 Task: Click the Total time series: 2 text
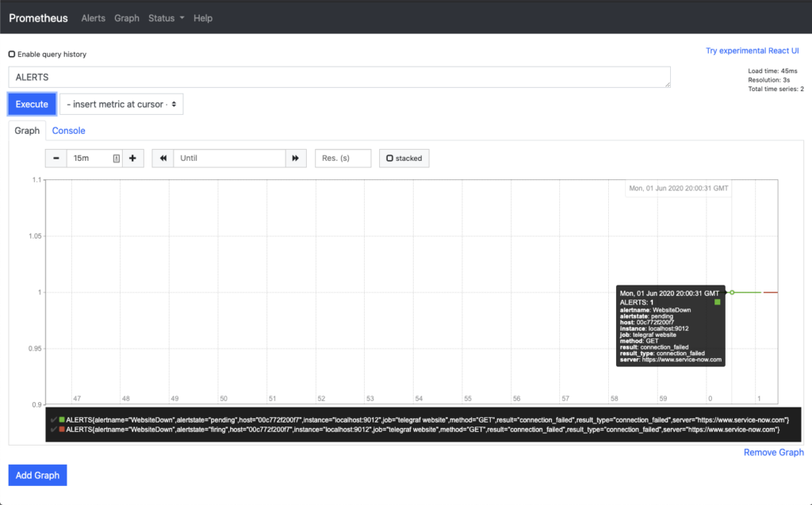coord(776,89)
